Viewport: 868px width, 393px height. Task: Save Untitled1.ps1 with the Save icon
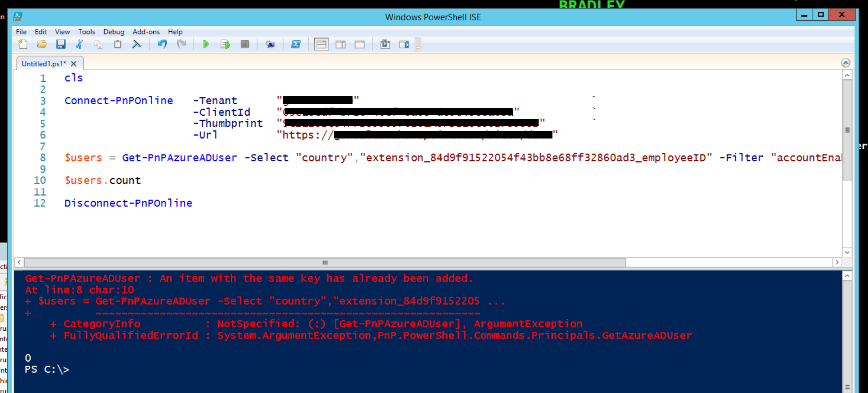pyautogui.click(x=61, y=44)
